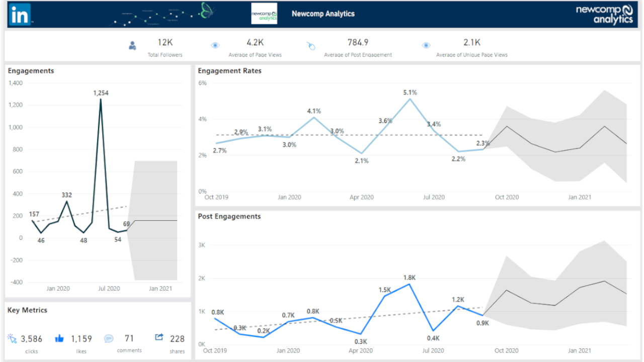
Task: Click the mouse icon beside Post Engagement
Action: click(x=311, y=46)
